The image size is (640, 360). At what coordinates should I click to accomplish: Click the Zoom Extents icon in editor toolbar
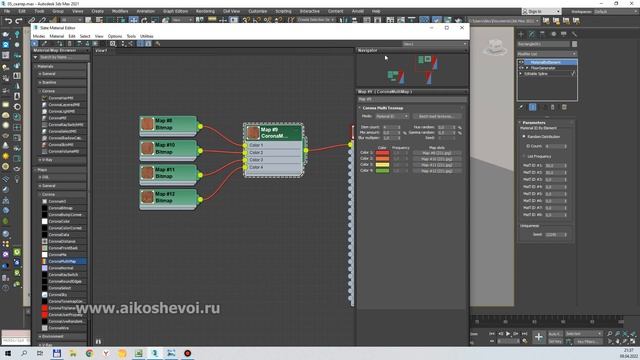(x=113, y=44)
